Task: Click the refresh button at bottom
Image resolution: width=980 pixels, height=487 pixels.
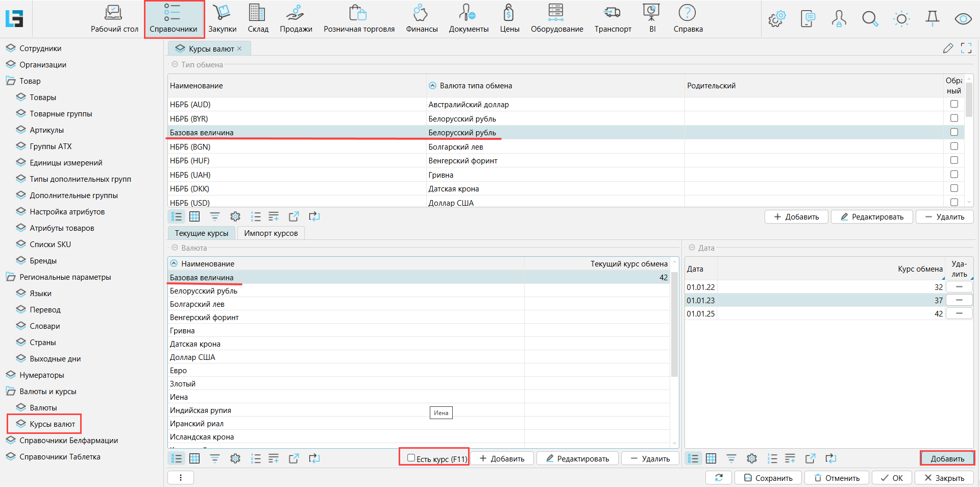Action: click(719, 478)
